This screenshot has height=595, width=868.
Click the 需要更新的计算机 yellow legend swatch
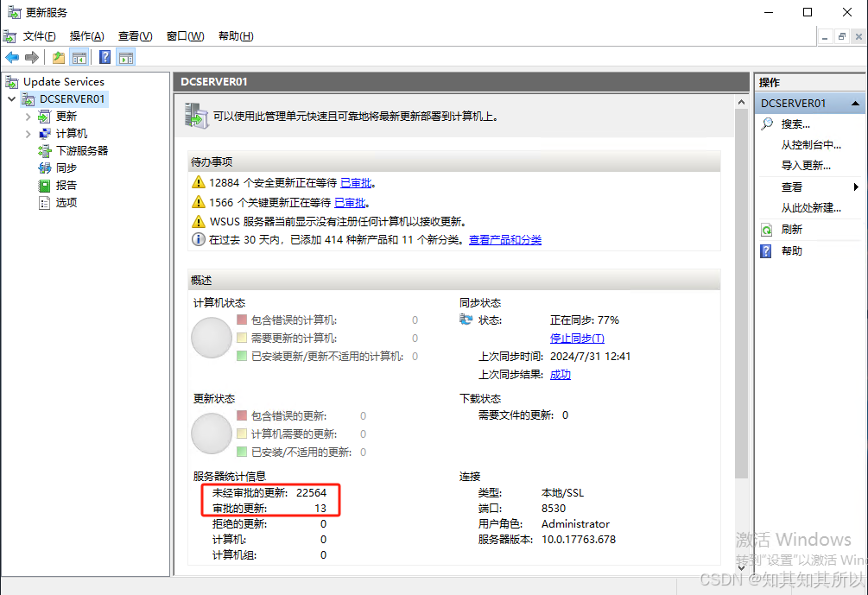[241, 338]
